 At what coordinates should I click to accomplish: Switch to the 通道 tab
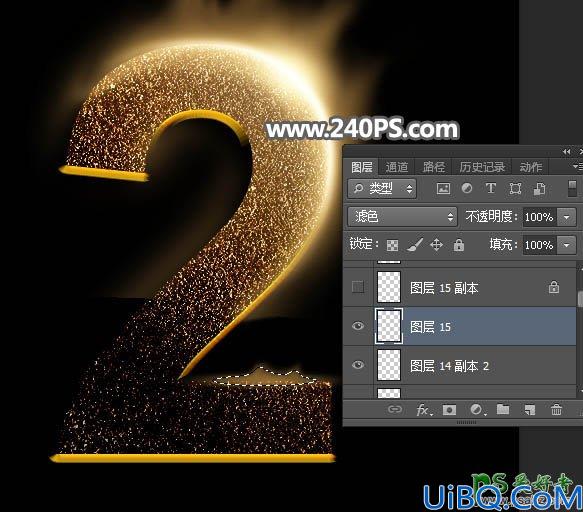(x=397, y=167)
